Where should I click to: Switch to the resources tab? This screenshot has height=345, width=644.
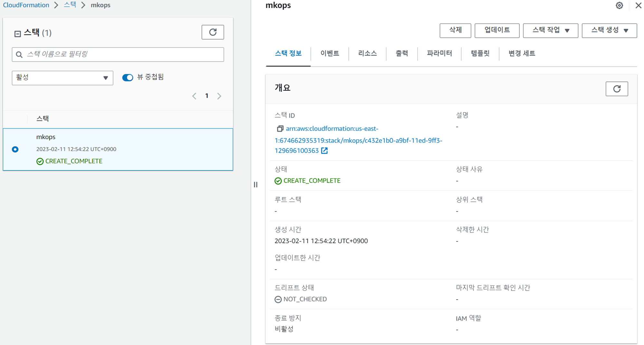pyautogui.click(x=367, y=53)
